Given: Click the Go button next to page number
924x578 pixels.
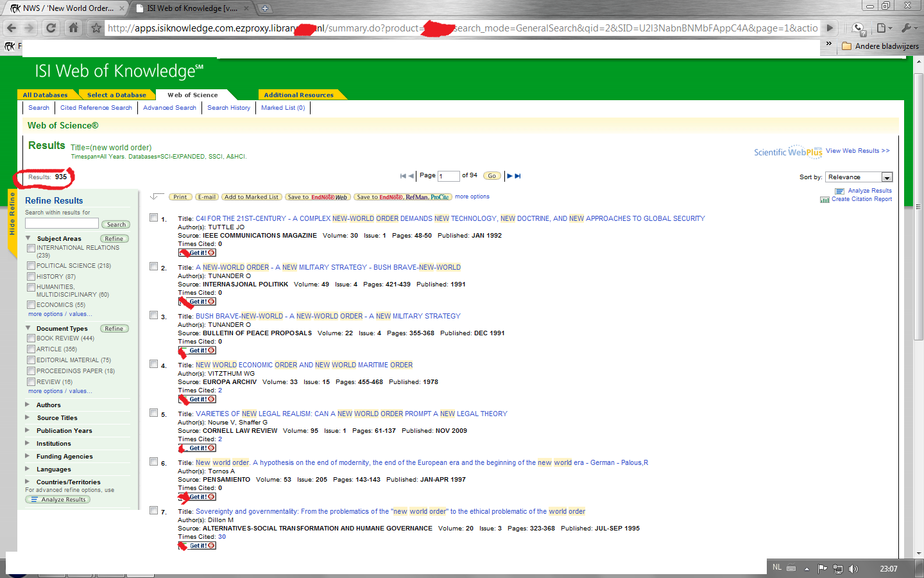Looking at the screenshot, I should pyautogui.click(x=492, y=176).
